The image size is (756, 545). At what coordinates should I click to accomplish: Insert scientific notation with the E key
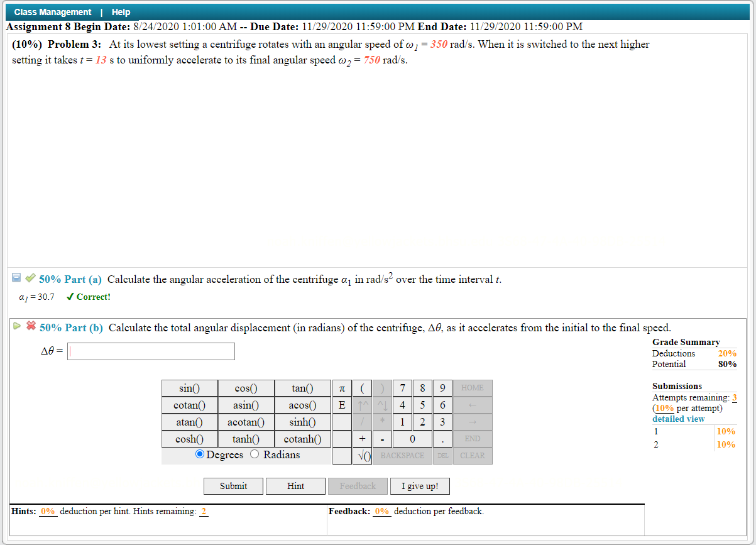[342, 405]
